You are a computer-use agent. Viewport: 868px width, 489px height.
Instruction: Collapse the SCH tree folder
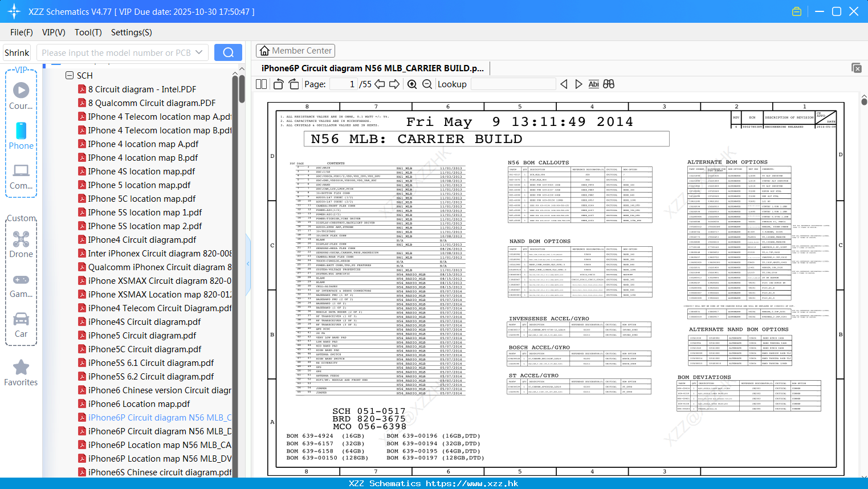click(70, 75)
